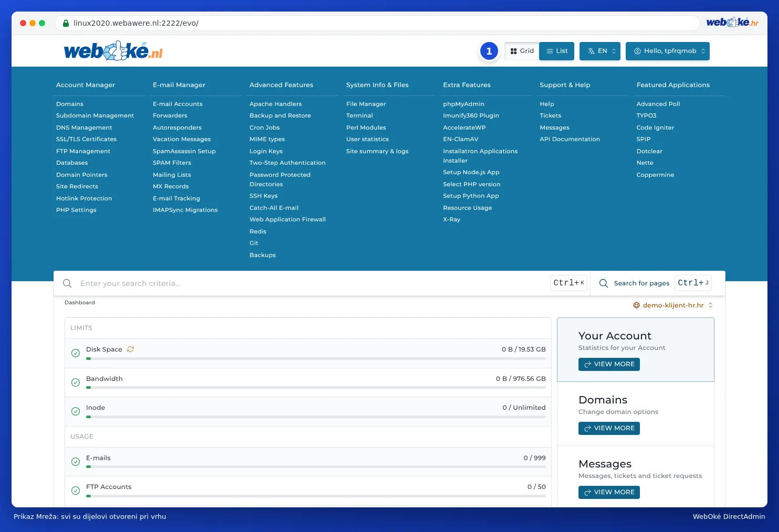The width and height of the screenshot is (779, 532).
Task: Switch to List view
Action: pyautogui.click(x=557, y=51)
